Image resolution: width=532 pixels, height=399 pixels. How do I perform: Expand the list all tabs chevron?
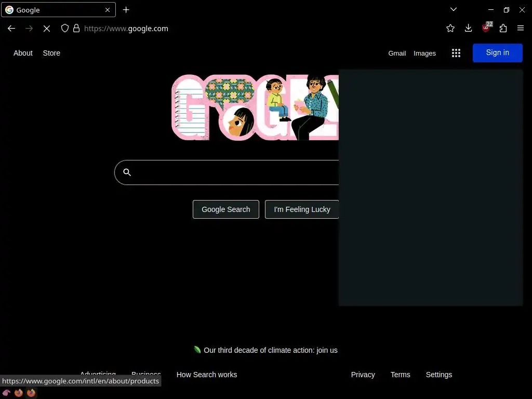(x=453, y=9)
